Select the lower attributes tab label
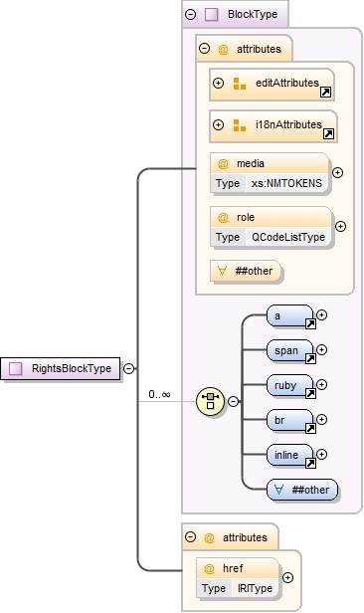The width and height of the screenshot is (364, 613). click(245, 537)
